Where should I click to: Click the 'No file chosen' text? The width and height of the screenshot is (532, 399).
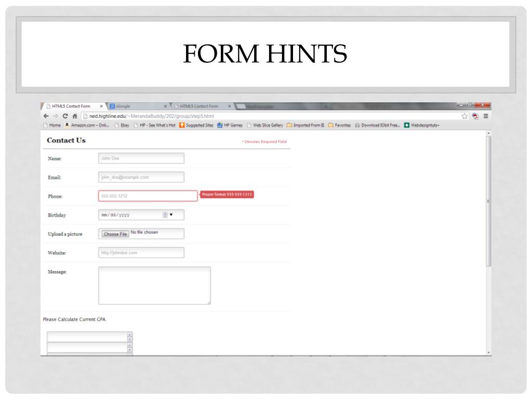click(x=144, y=232)
